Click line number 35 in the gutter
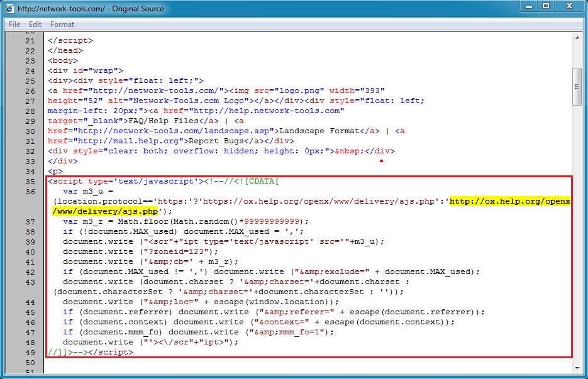The height and width of the screenshot is (379, 588). tap(30, 182)
